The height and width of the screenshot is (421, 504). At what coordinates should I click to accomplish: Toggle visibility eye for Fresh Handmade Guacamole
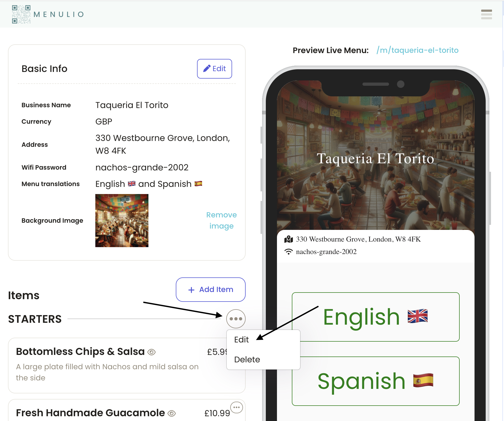(x=172, y=414)
